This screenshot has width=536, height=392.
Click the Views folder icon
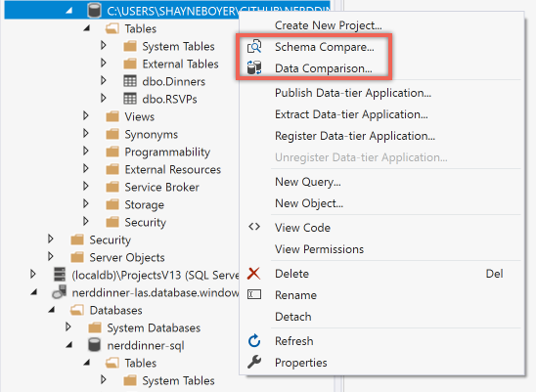point(112,116)
